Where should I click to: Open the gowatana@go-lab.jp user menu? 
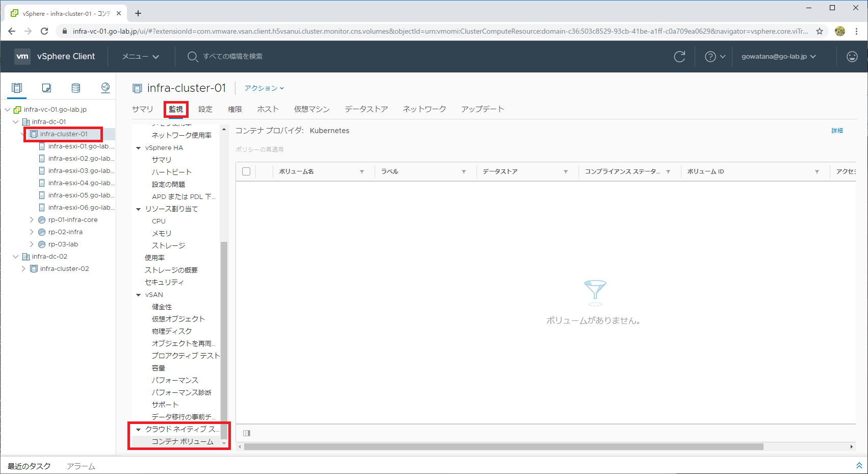(779, 57)
